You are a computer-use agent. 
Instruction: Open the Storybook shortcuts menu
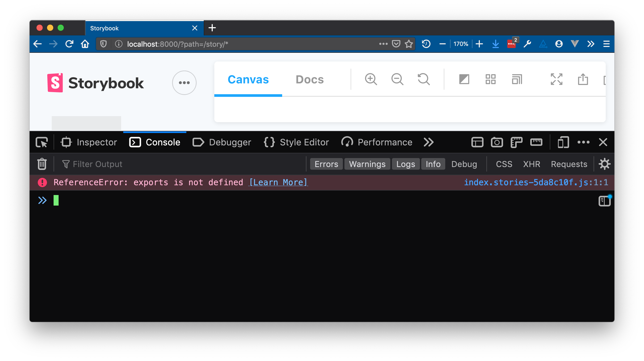click(x=184, y=83)
